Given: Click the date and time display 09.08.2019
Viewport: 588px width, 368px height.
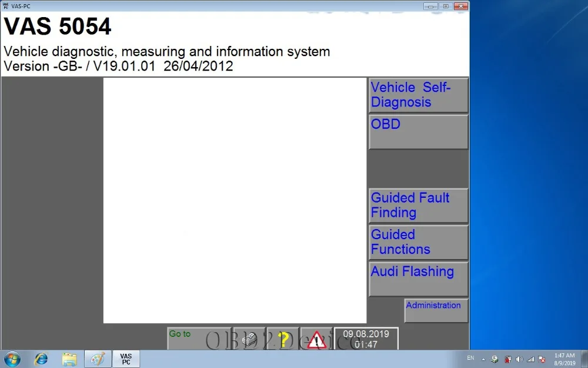Looking at the screenshot, I should pos(366,339).
